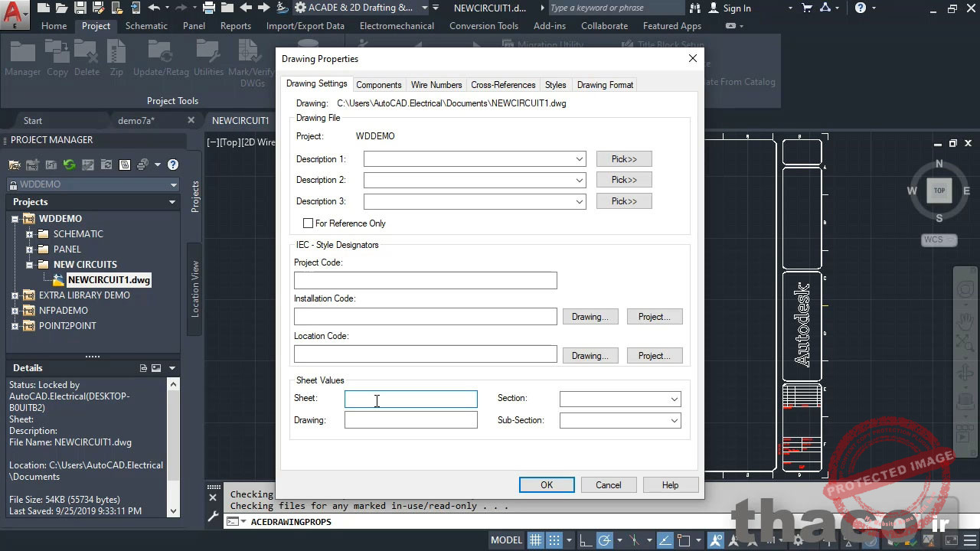Screen dimensions: 980x551
Task: Switch to the Wire Numbers tab
Action: pyautogui.click(x=436, y=85)
